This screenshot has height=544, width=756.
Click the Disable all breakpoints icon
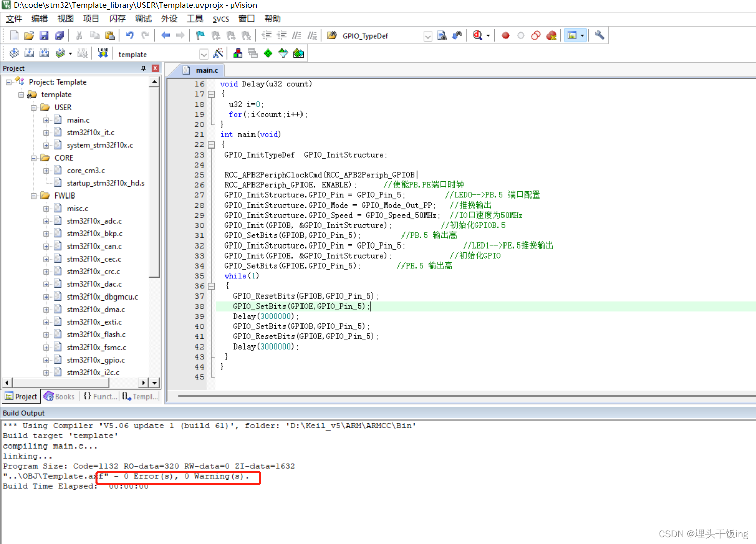coord(536,35)
